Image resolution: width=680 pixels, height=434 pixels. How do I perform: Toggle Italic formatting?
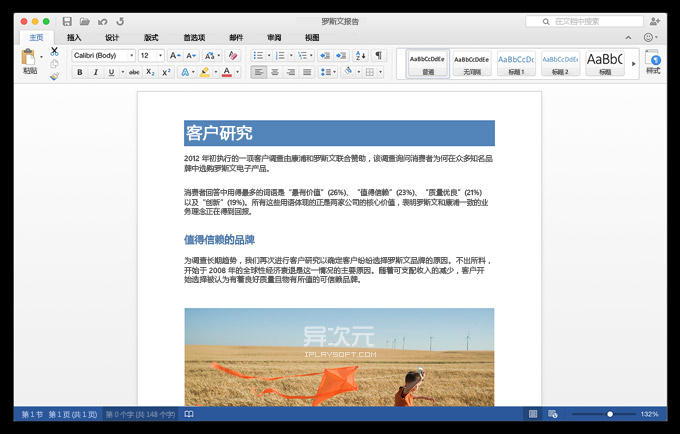[95, 72]
